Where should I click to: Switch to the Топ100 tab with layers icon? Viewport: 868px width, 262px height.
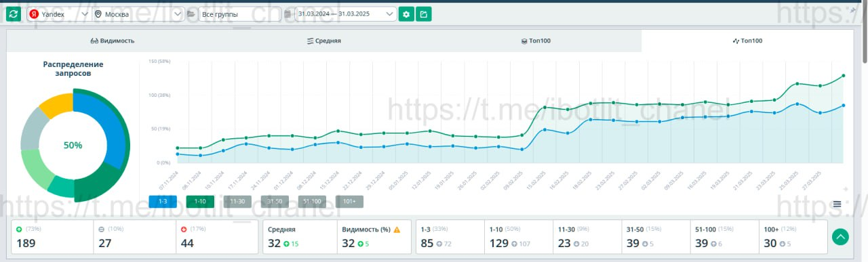536,41
